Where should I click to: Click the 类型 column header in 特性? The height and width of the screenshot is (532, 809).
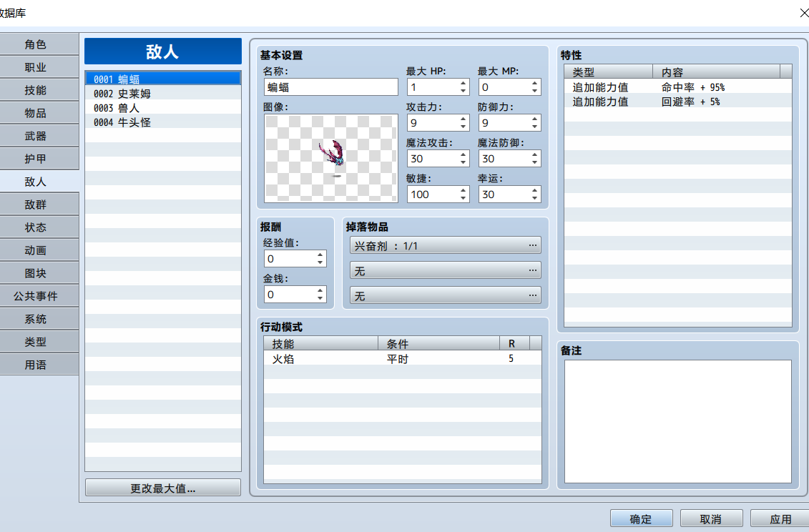pos(609,72)
